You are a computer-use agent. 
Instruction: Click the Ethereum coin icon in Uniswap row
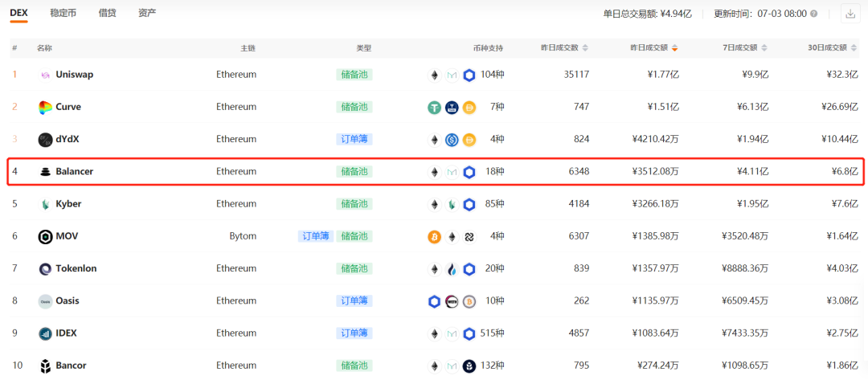point(435,76)
